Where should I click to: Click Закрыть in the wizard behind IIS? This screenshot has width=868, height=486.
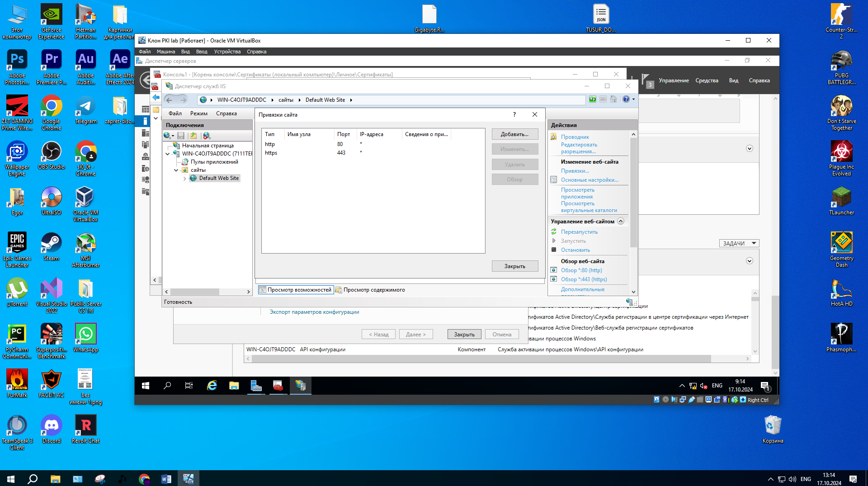coord(464,335)
